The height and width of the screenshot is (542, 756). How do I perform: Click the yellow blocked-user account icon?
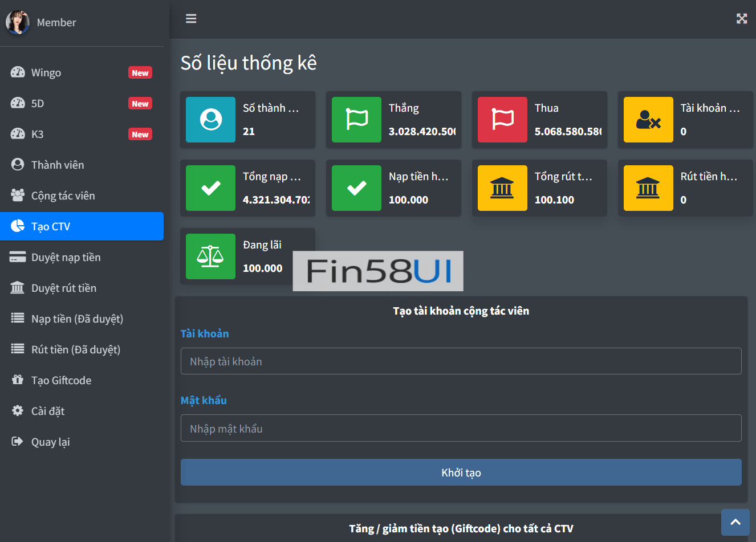[648, 120]
